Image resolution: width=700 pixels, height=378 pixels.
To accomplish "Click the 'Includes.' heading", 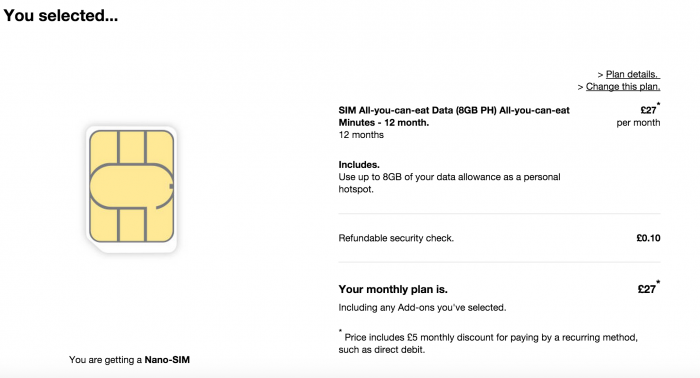I will [359, 164].
